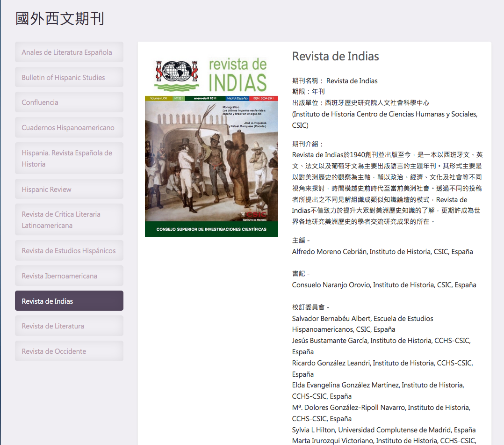The image size is (504, 445).
Task: Open Cuadernos Hispanoamericano entry
Action: (x=69, y=127)
